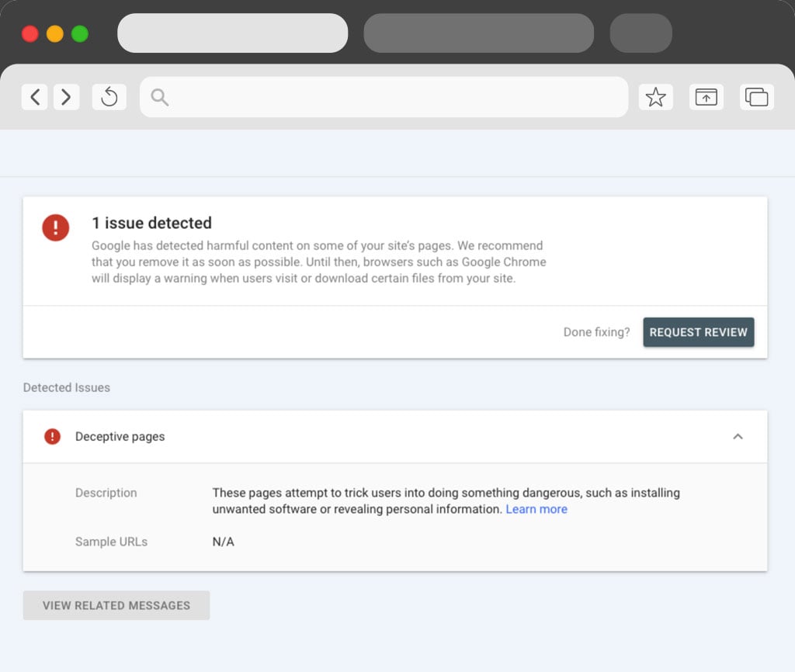This screenshot has width=795, height=672.
Task: Click the alert icon next to Deceptive pages
Action: (51, 436)
